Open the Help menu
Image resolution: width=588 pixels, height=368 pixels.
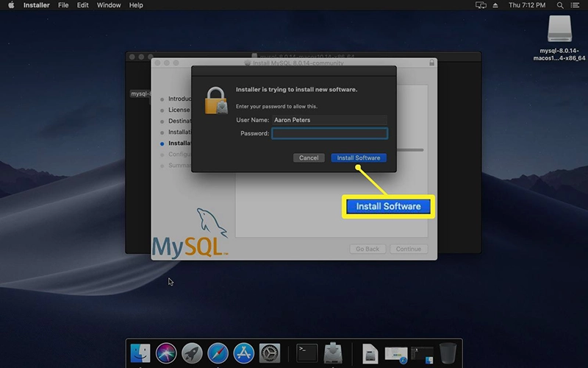[x=136, y=5]
